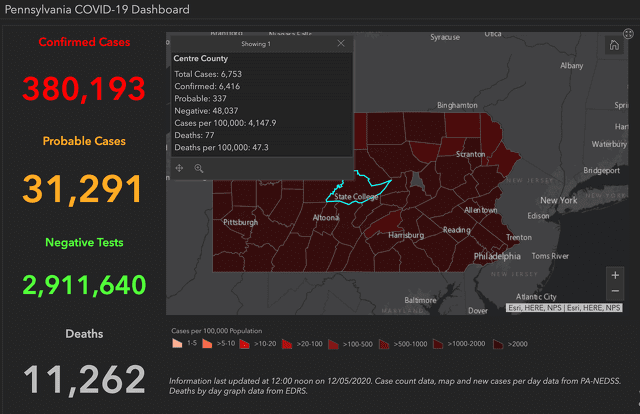Click the zoom-to magnifier in the popup

(199, 168)
